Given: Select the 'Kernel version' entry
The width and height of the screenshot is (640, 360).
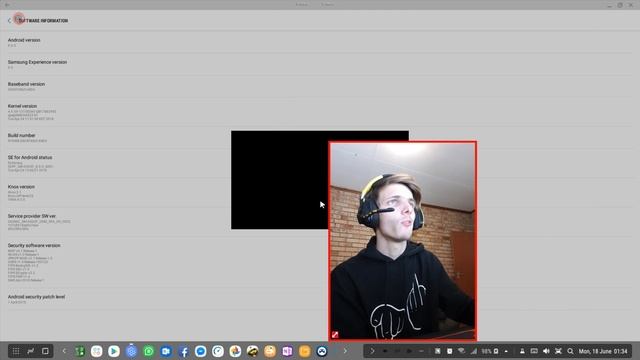Looking at the screenshot, I should click(x=320, y=112).
